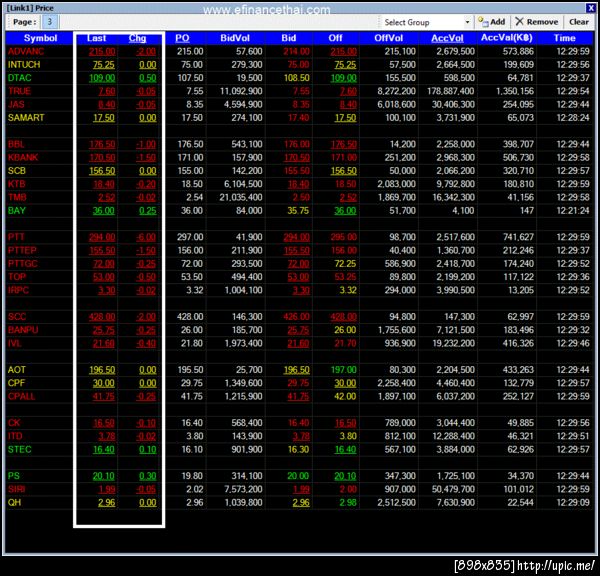This screenshot has width=600, height=576.
Task: Select the AOT symbol
Action: [16, 370]
